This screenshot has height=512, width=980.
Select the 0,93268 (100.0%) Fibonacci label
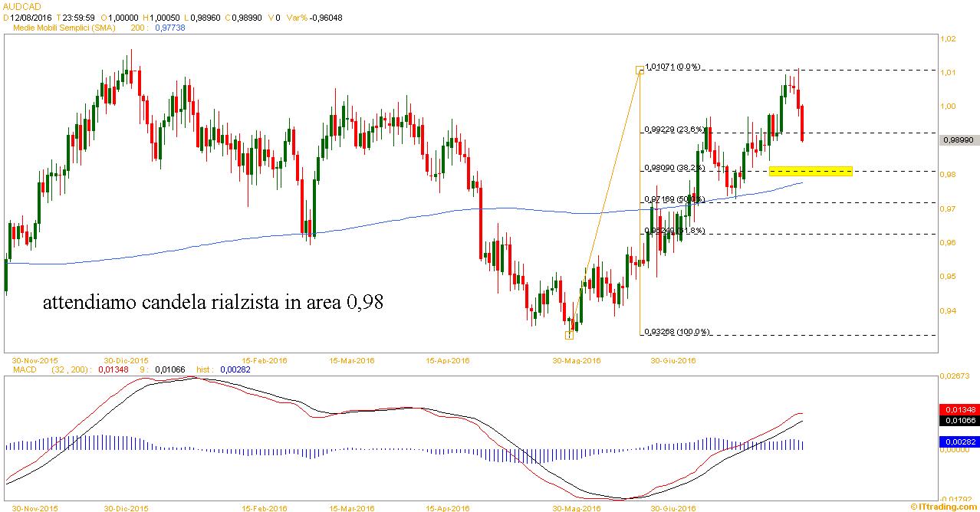pyautogui.click(x=676, y=332)
